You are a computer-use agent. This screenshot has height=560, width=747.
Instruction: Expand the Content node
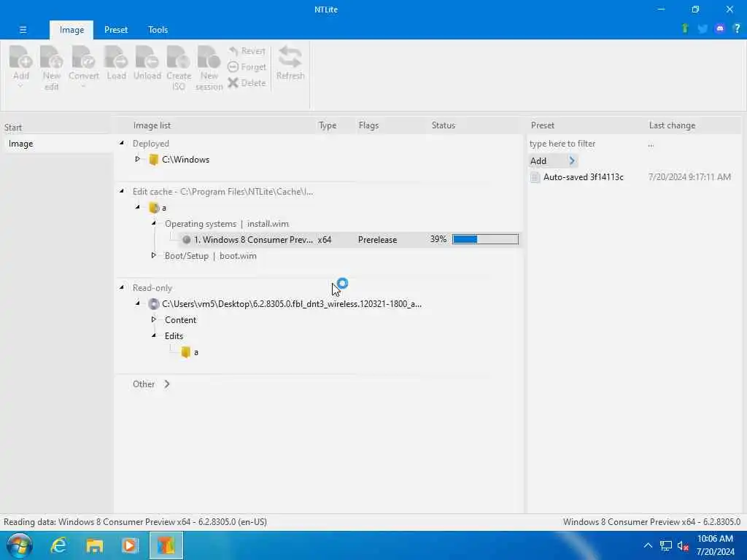pos(154,319)
